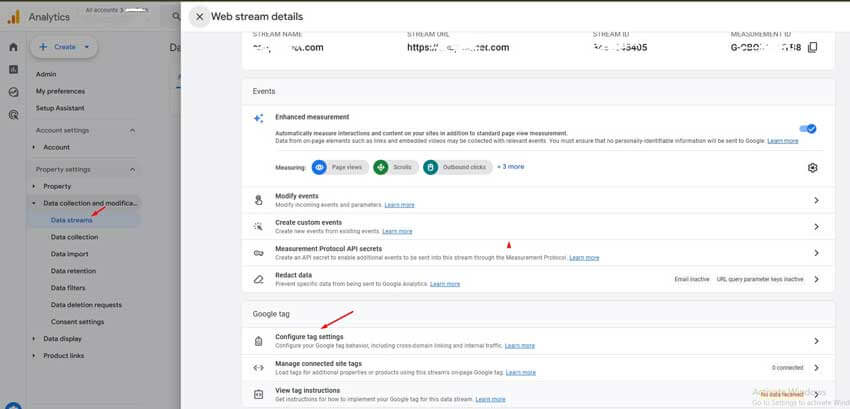Open Measurement Protocol API secrets chevron
The image size is (850, 409).
tap(816, 253)
